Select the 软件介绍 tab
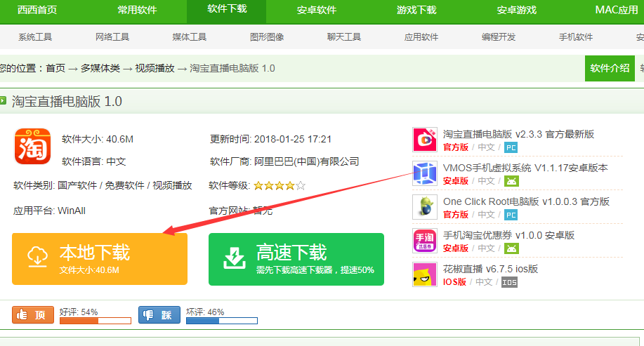This screenshot has height=346, width=644. 610,68
